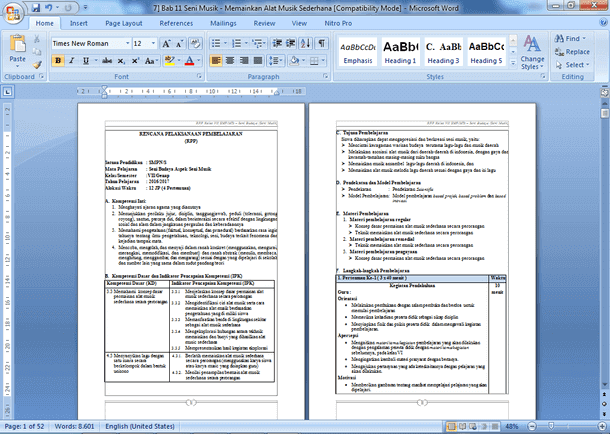Apply strikethrough formatting
This screenshot has height=434, width=610.
click(x=107, y=61)
